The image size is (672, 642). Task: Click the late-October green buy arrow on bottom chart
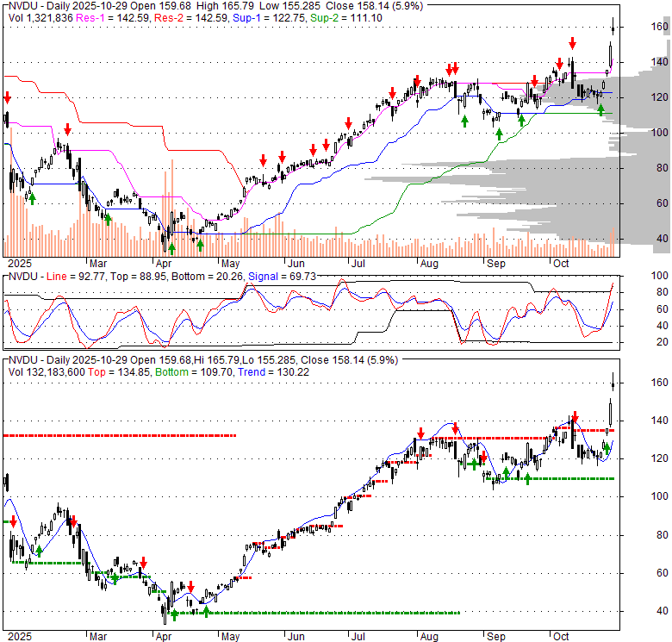[607, 449]
